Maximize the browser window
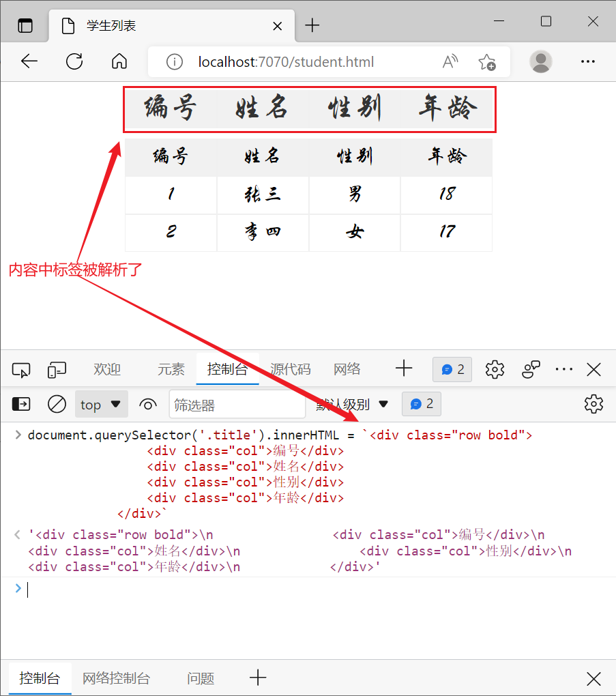The height and width of the screenshot is (696, 616). pyautogui.click(x=546, y=21)
